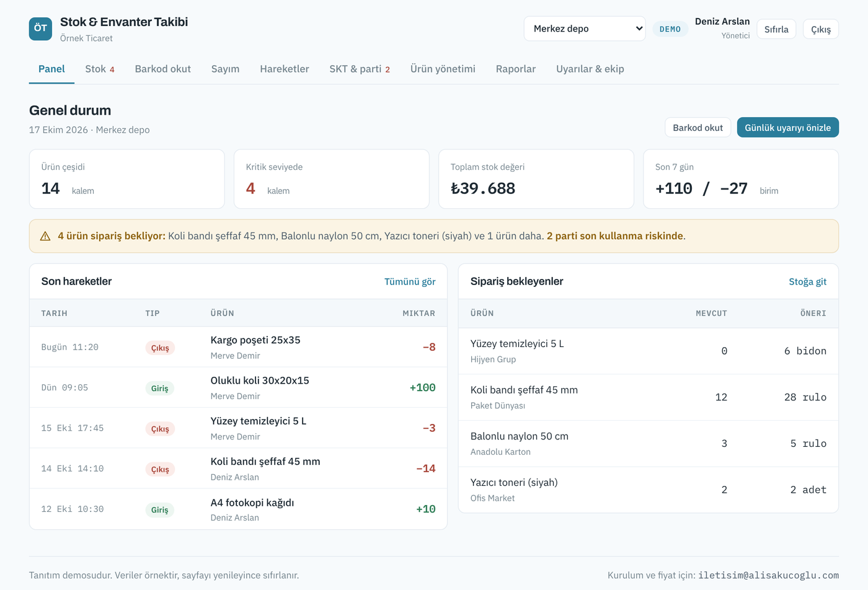
Task: Click the Son 7 gün summary card
Action: click(x=741, y=179)
